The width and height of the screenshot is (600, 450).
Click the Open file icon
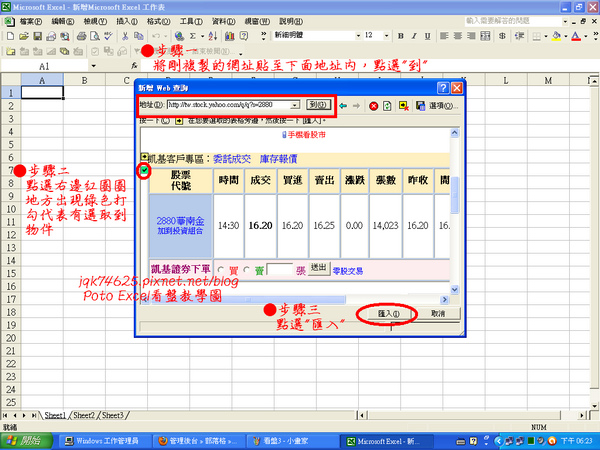pos(24,36)
